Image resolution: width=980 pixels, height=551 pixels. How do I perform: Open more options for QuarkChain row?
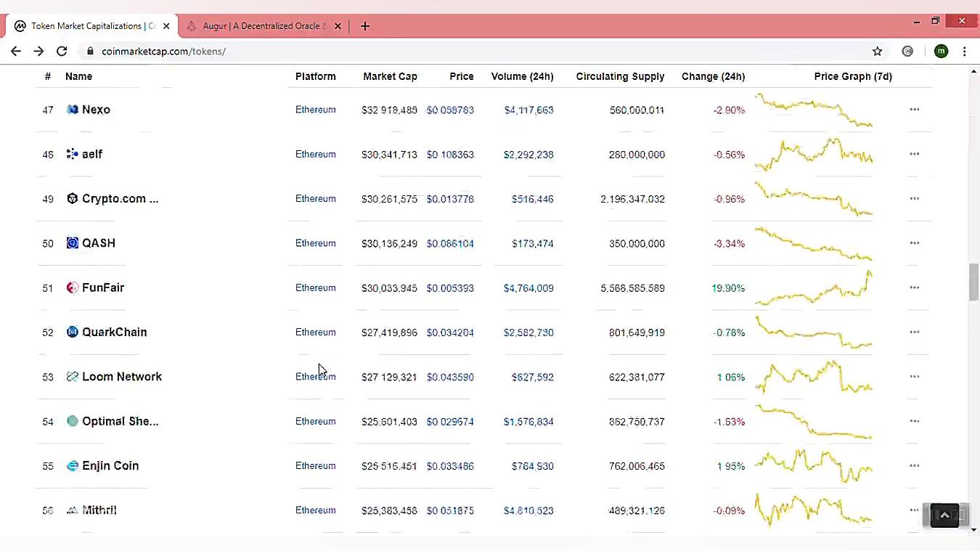pyautogui.click(x=915, y=332)
